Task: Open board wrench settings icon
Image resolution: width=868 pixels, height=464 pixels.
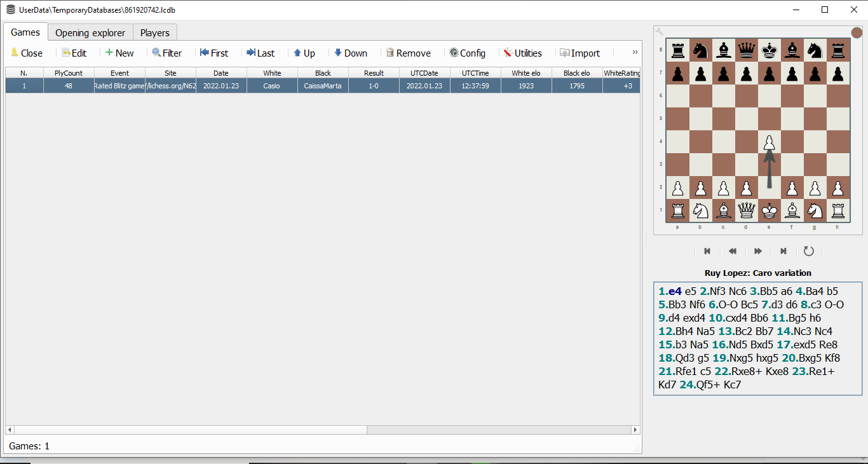Action: tap(659, 31)
